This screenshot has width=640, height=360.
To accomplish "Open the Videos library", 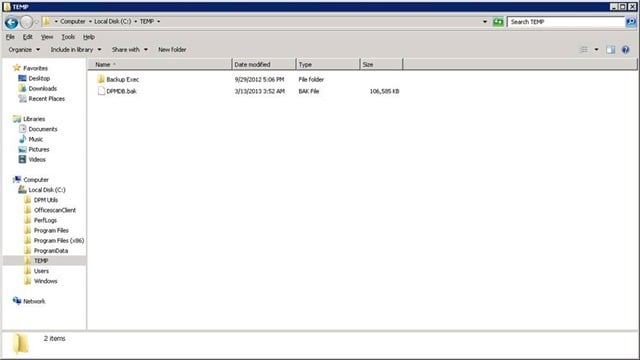I will pyautogui.click(x=37, y=160).
